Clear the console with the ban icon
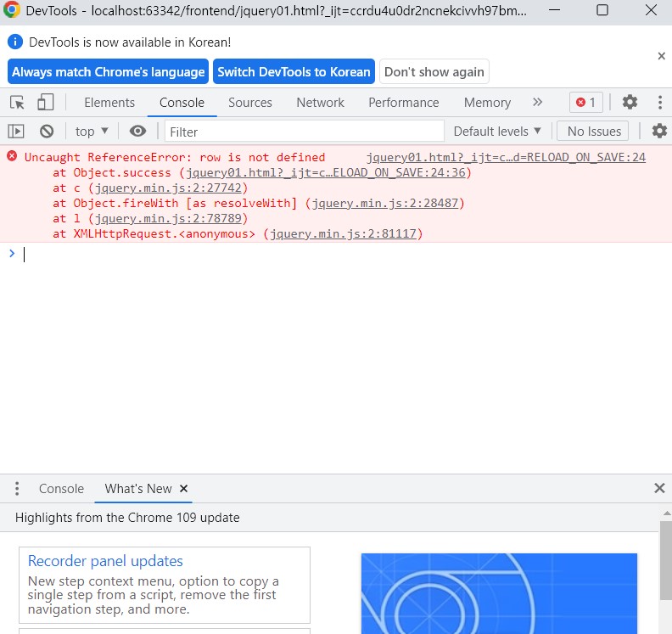The height and width of the screenshot is (634, 672). click(x=47, y=132)
